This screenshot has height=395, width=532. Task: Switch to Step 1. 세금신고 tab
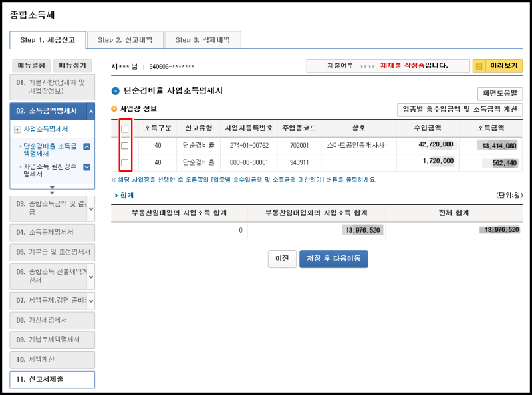(x=48, y=40)
